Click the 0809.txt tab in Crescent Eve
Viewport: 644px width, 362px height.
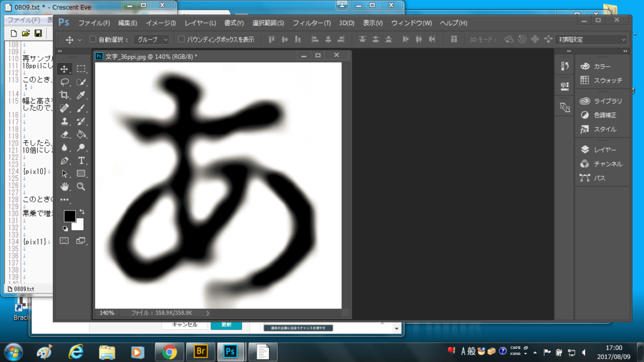coord(21,289)
